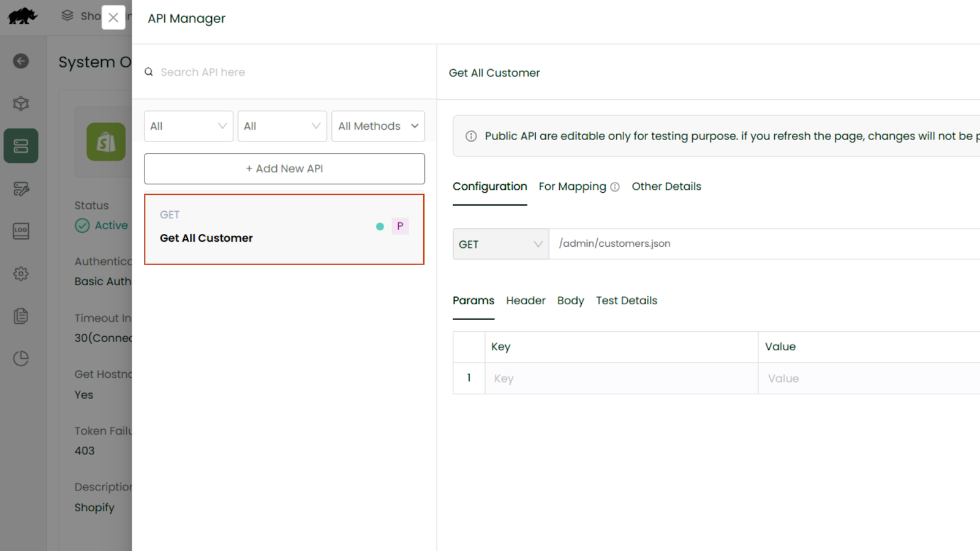The image size is (980, 551).
Task: Close the API Manager panel
Action: 113,18
